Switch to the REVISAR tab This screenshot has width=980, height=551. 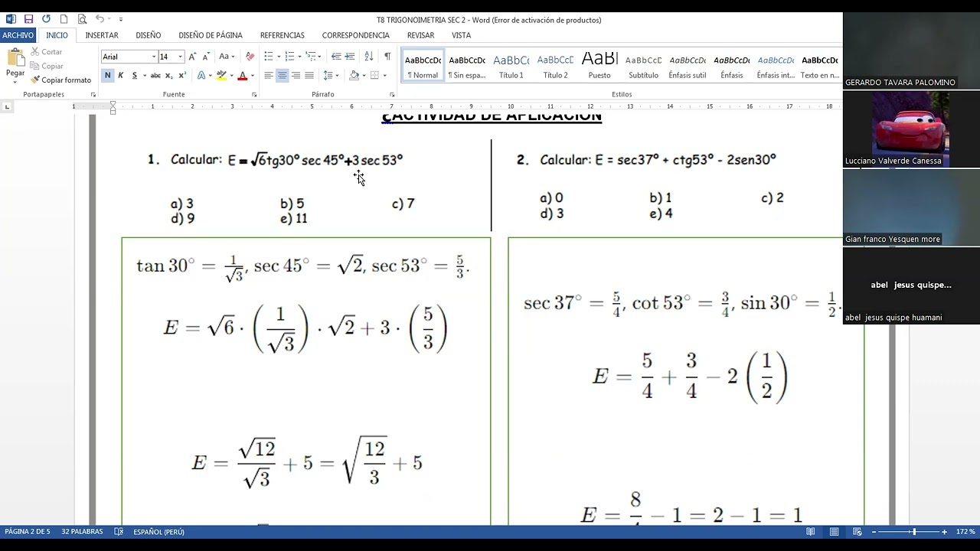click(x=420, y=35)
